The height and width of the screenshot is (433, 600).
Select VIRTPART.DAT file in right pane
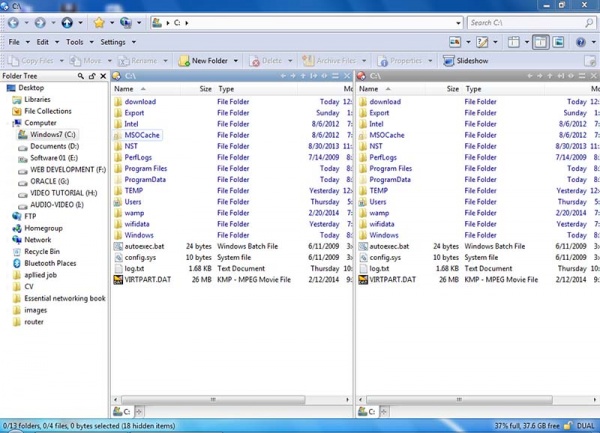[393, 280]
